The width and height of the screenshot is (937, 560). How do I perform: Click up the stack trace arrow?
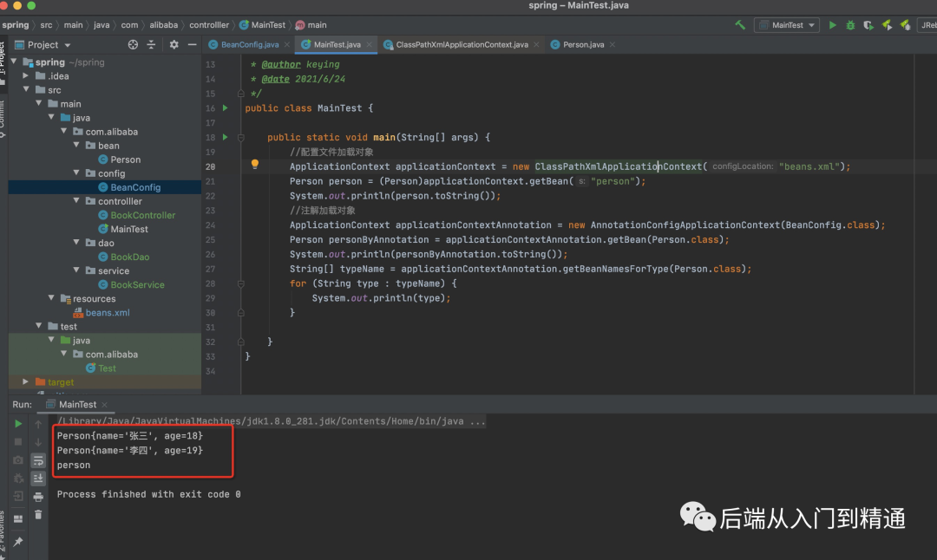38,424
